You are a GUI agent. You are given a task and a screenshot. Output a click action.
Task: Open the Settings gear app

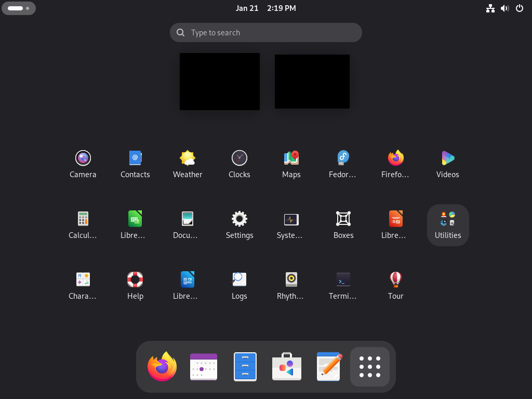coord(239,225)
